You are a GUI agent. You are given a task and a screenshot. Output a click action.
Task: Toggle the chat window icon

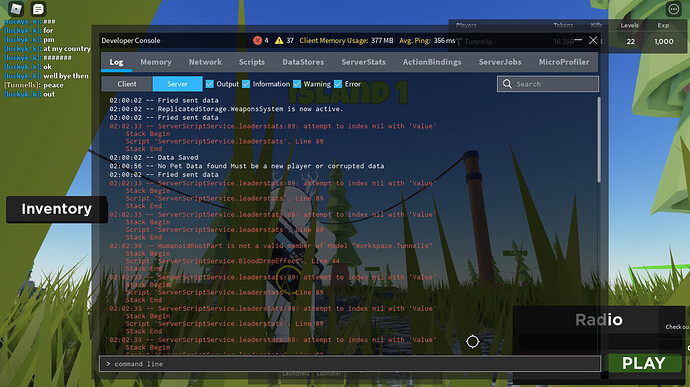[38, 9]
